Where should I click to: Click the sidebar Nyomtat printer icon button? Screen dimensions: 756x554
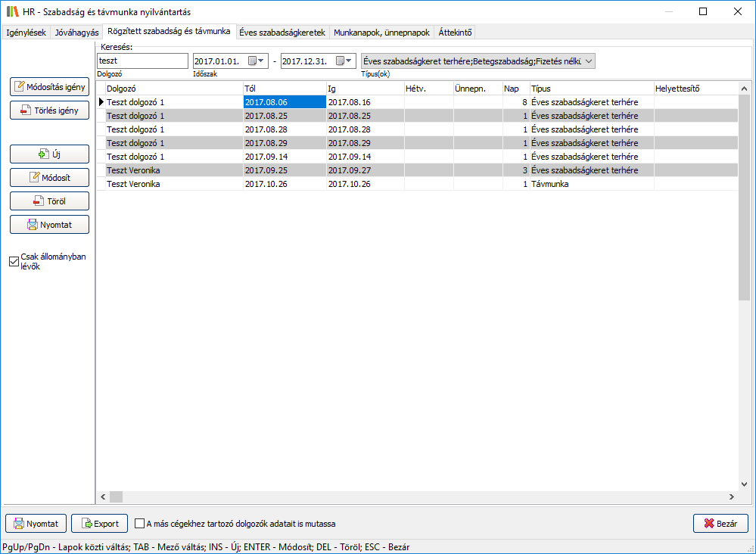[49, 224]
